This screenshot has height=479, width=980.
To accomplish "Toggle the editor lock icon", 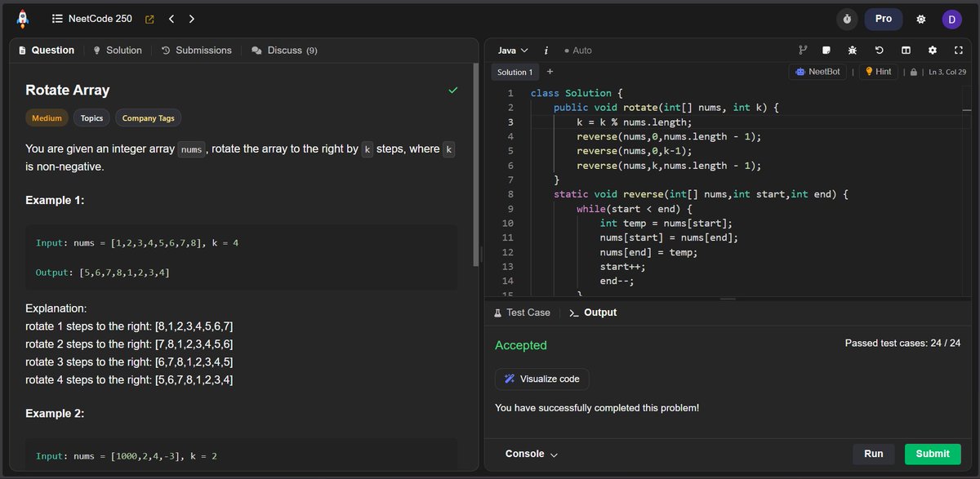I will [914, 72].
